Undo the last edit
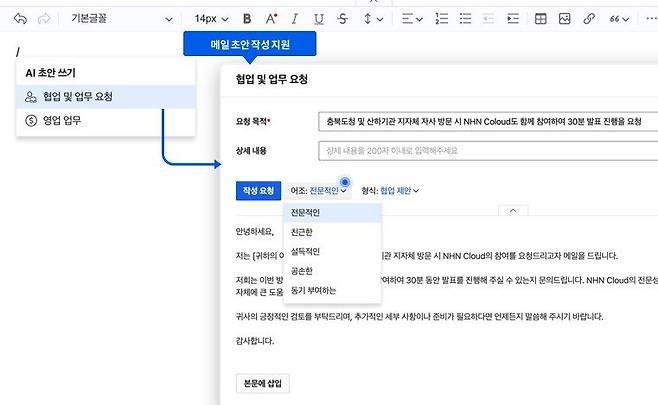 [x=20, y=19]
